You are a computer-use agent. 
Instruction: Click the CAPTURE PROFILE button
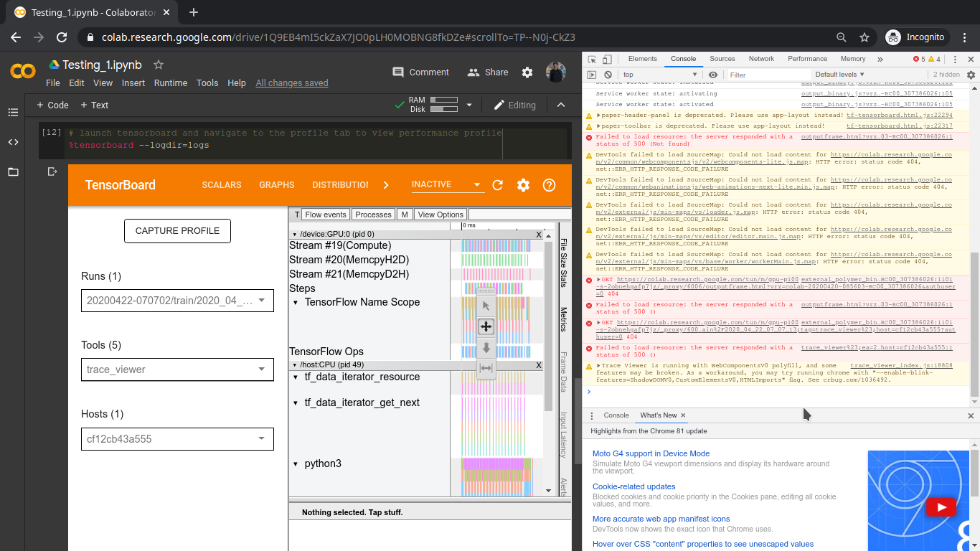coord(178,231)
